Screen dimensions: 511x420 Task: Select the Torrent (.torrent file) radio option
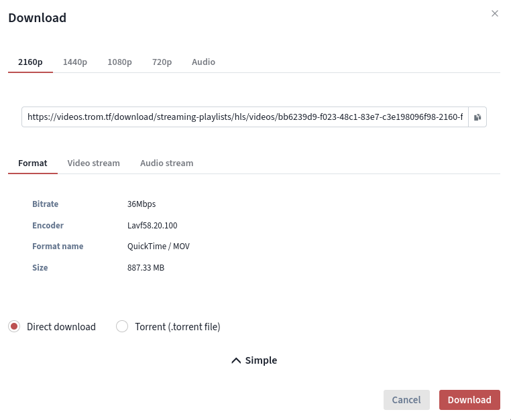tap(122, 326)
